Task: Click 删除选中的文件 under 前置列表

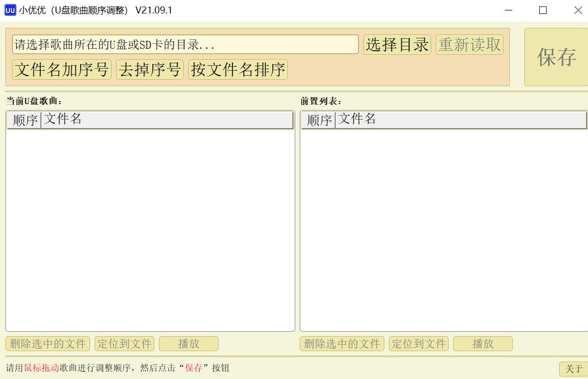Action: tap(342, 344)
